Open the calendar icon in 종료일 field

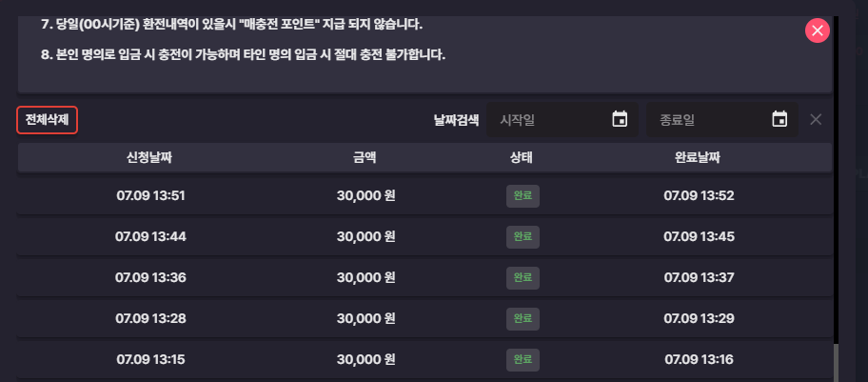pos(779,119)
